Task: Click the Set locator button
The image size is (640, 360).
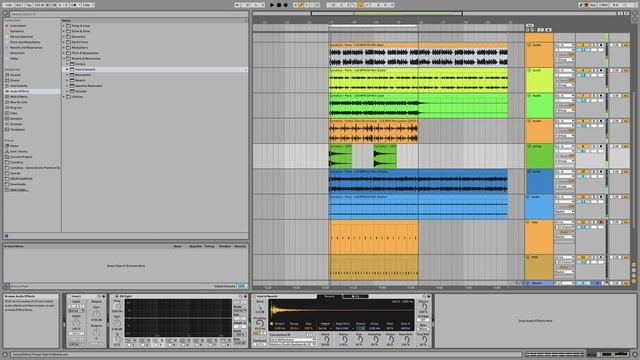Action: click(x=530, y=25)
